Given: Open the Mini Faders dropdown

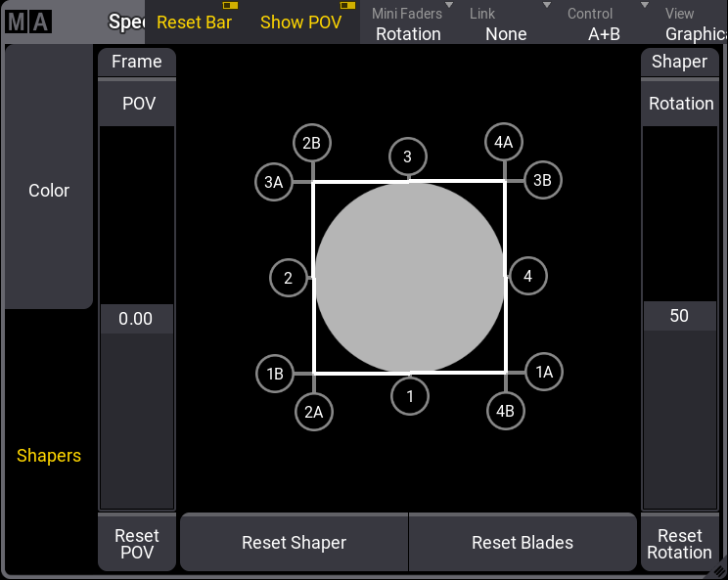Looking at the screenshot, I should click(x=409, y=23).
